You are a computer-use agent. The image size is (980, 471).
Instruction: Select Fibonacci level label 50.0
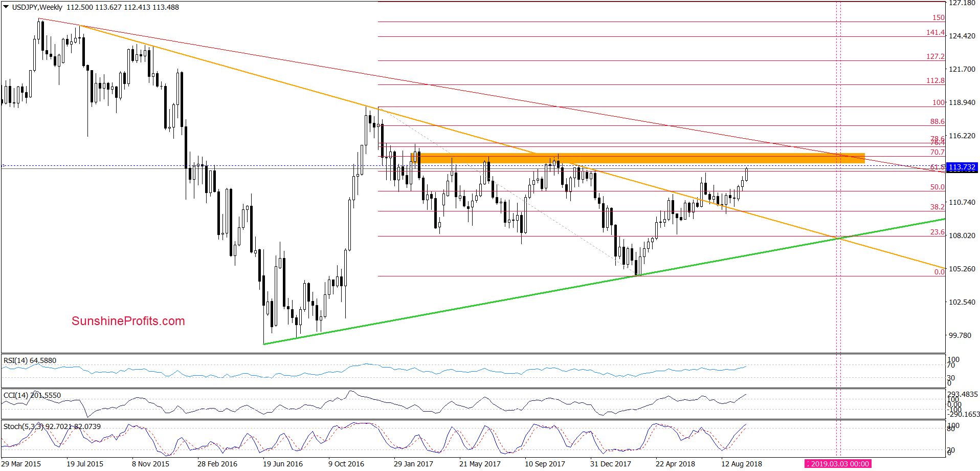[938, 187]
